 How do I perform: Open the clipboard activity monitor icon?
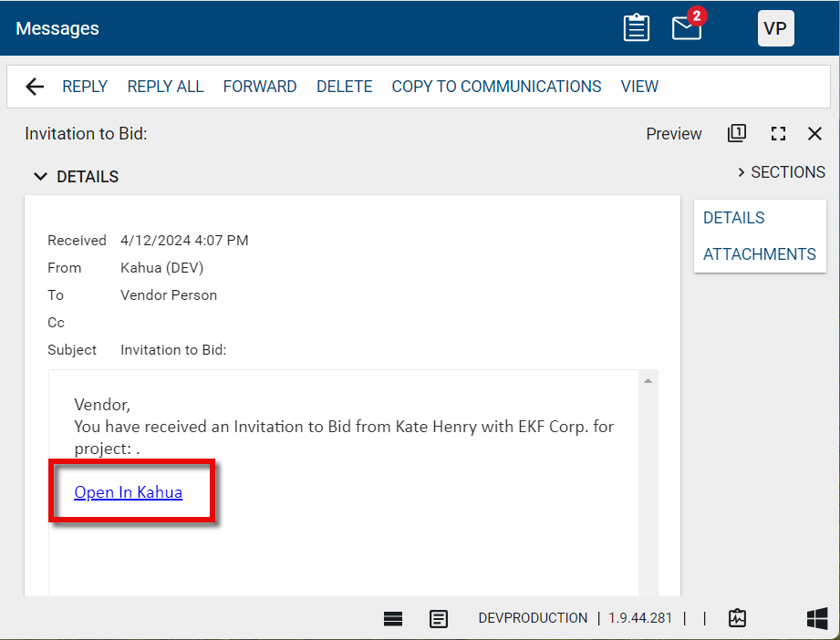pos(737,618)
